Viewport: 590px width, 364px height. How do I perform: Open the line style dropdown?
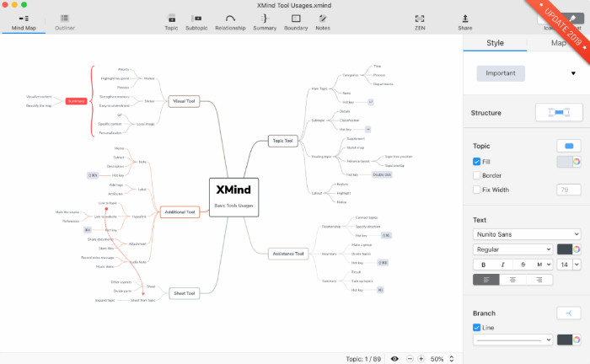(x=512, y=340)
